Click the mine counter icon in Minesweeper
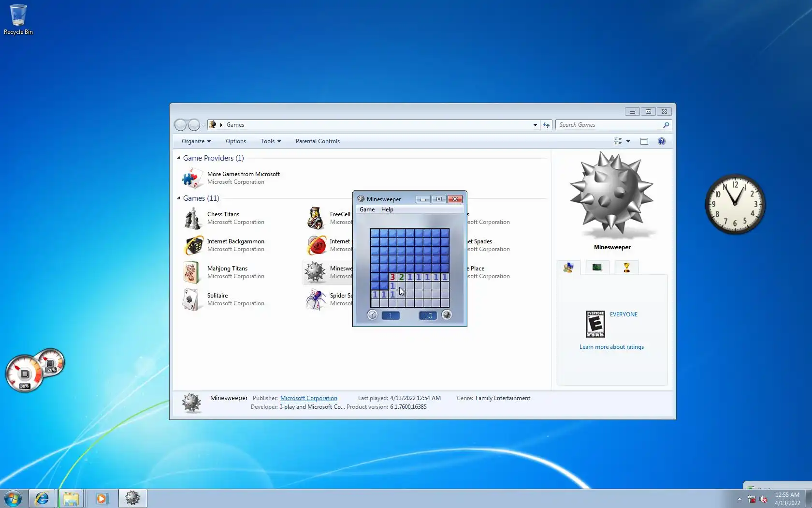The width and height of the screenshot is (812, 508). 447,315
